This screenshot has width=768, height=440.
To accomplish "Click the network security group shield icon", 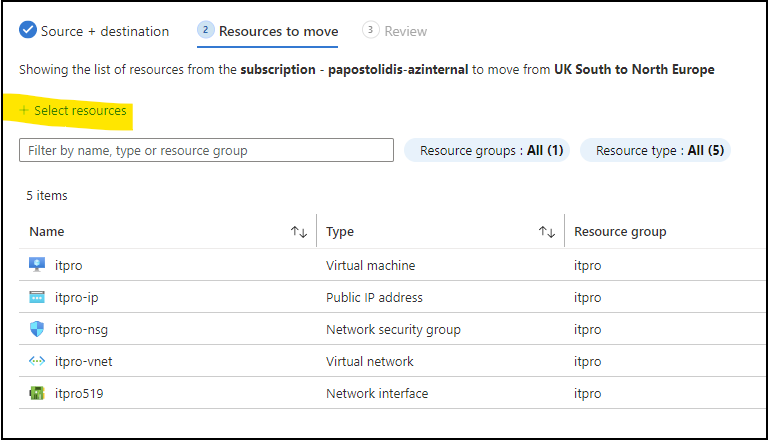I will (x=37, y=329).
